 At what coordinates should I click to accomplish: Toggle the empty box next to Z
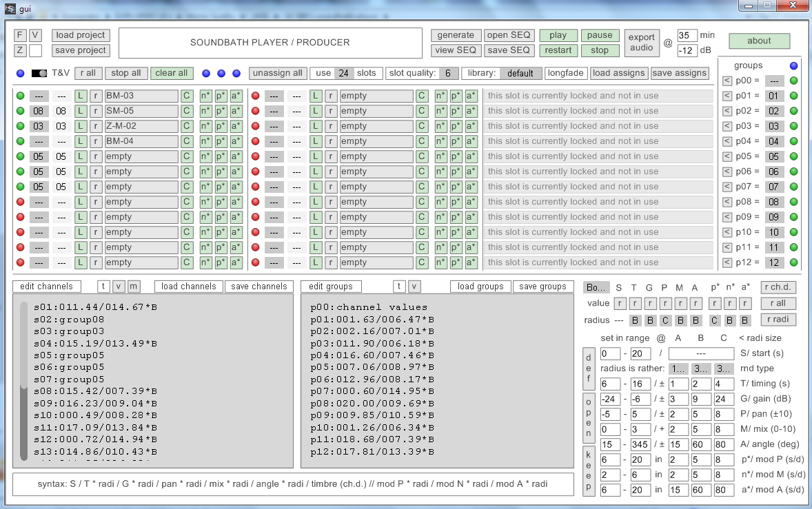[36, 50]
